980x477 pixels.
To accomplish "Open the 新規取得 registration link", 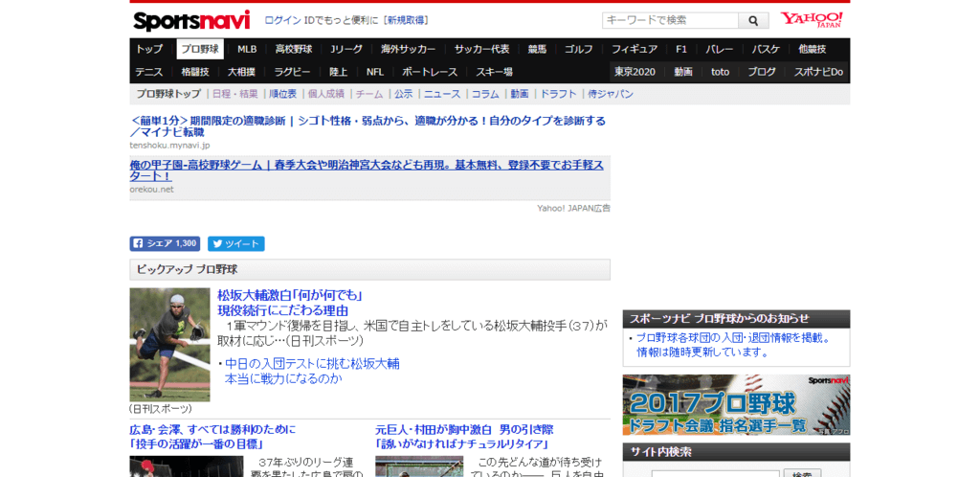I will click(x=408, y=20).
